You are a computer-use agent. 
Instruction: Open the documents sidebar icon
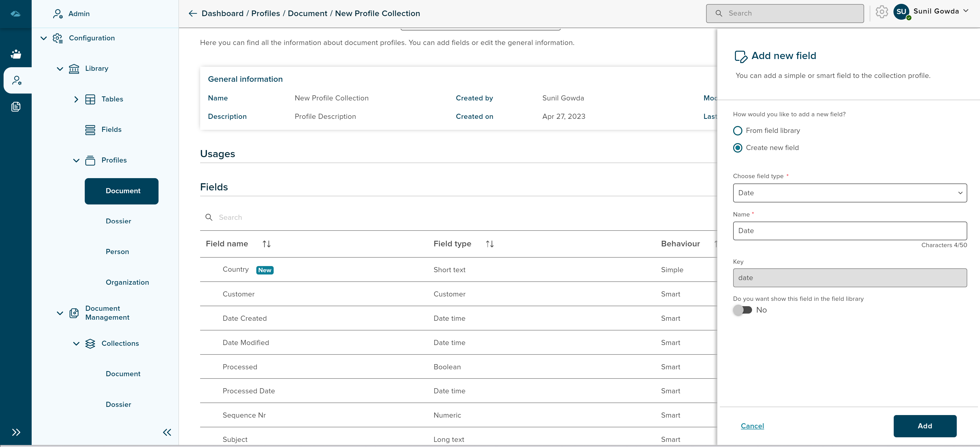click(16, 107)
